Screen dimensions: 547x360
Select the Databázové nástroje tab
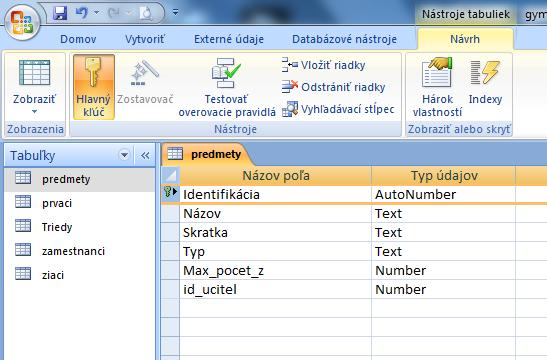[344, 39]
